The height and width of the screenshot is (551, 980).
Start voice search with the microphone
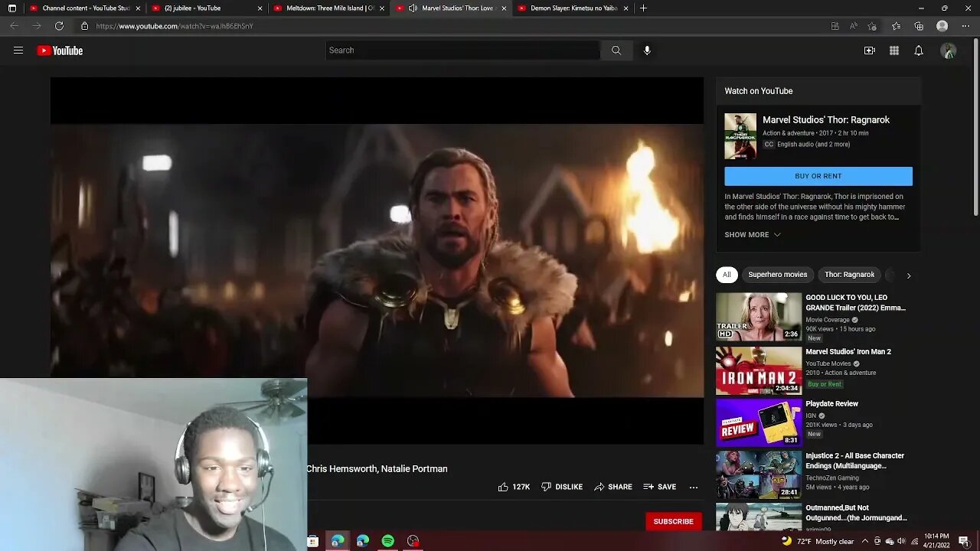tap(647, 51)
